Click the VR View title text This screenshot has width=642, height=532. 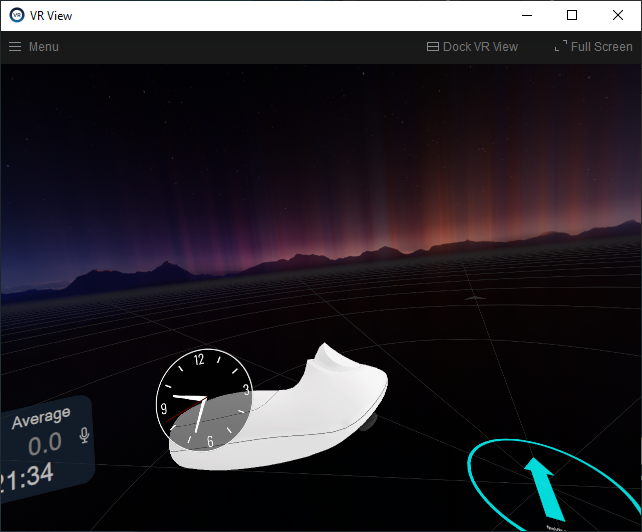(x=51, y=16)
